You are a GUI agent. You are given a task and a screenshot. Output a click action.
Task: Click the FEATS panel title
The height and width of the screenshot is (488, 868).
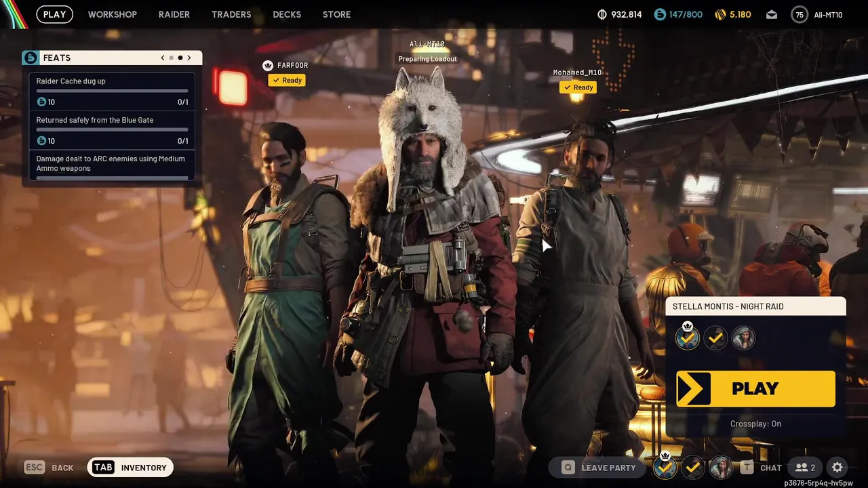pyautogui.click(x=57, y=58)
